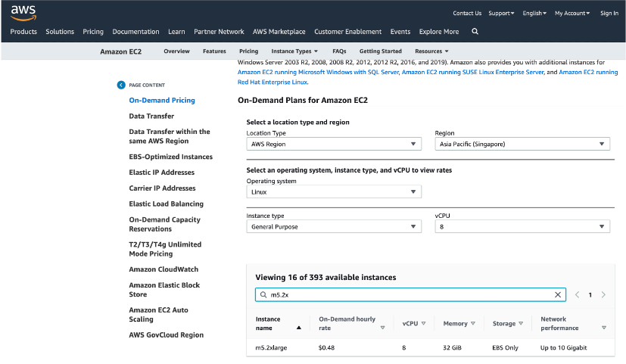Expand Resources submenu

point(431,51)
